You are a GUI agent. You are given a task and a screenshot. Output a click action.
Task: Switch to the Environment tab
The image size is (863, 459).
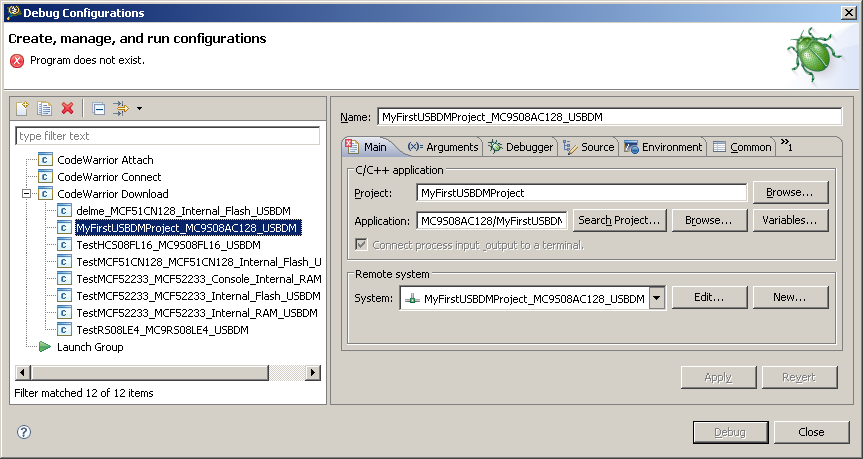pos(663,147)
